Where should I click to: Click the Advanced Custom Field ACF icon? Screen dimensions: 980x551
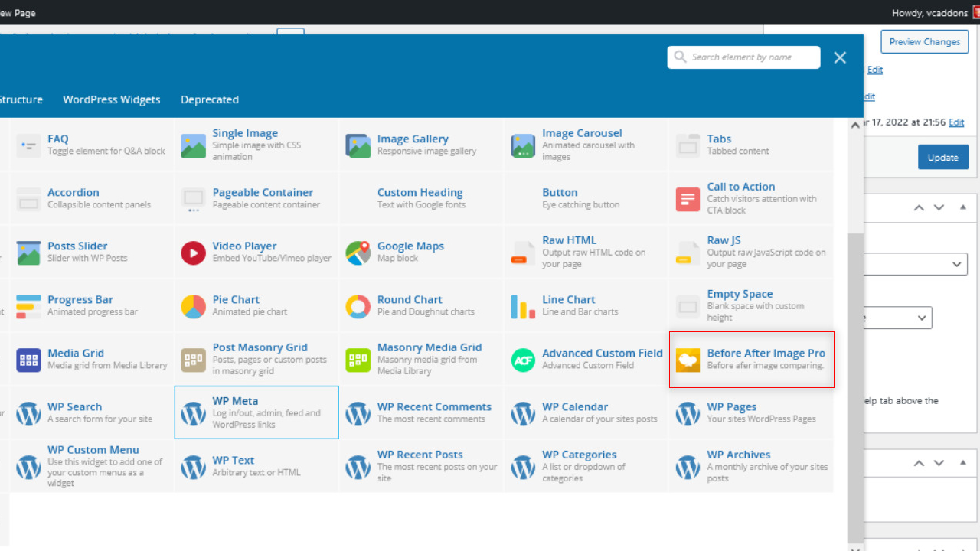[523, 360]
